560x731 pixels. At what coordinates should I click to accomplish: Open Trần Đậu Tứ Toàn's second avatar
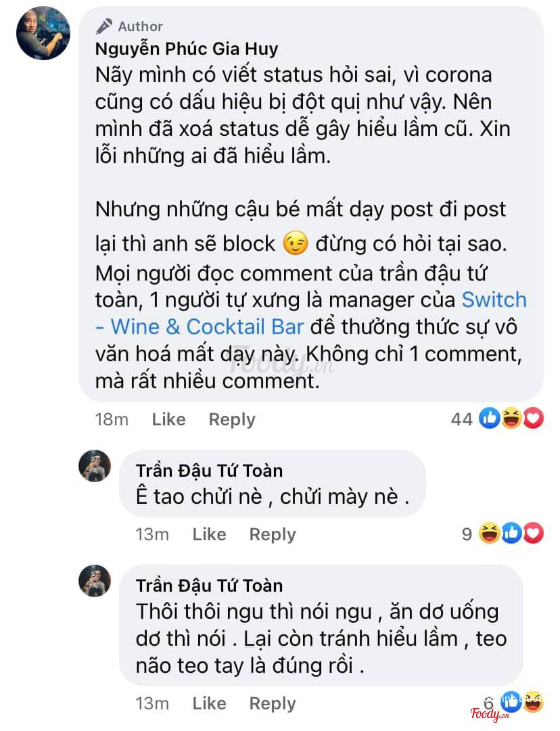[95, 581]
